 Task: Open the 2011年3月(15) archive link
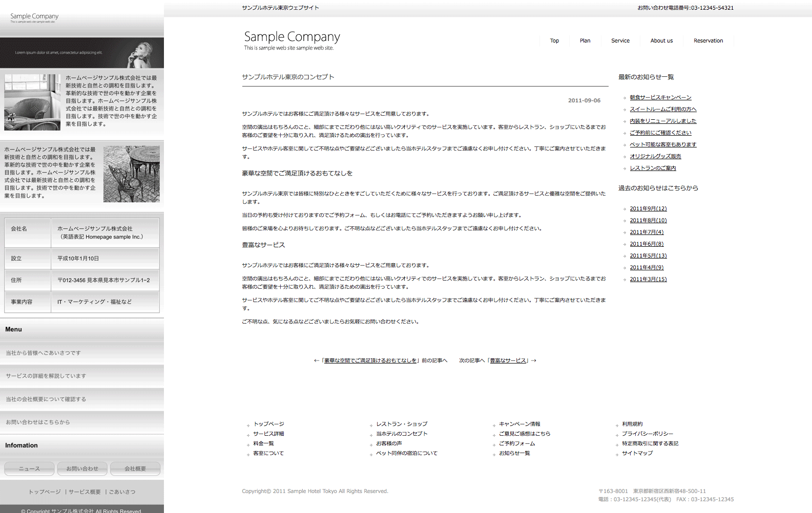pos(648,279)
